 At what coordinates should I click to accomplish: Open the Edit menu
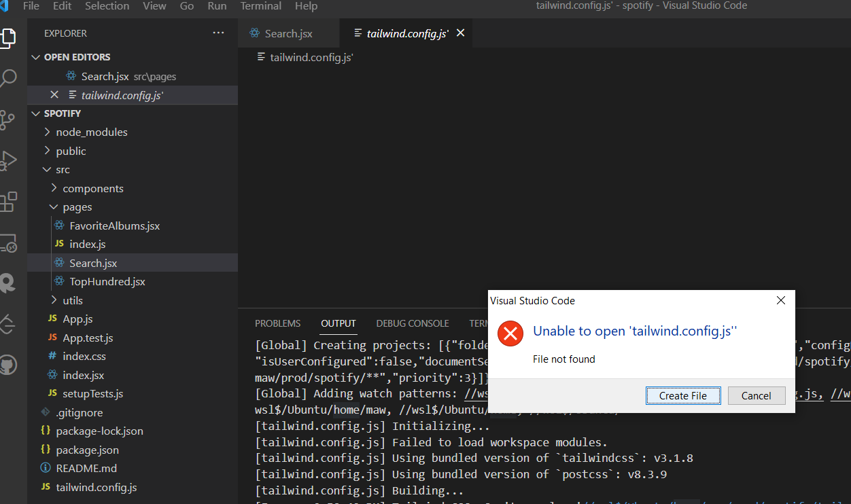coord(62,6)
